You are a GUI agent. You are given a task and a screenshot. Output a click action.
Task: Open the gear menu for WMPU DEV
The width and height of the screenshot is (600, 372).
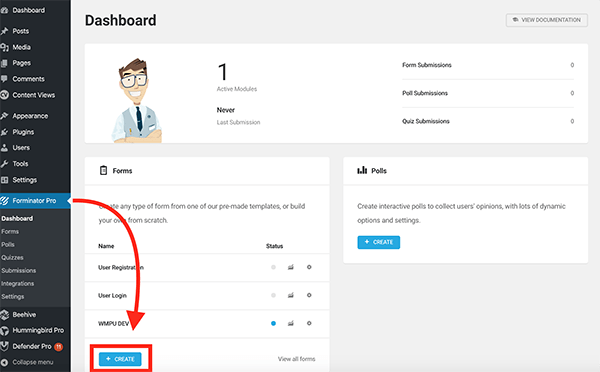coord(309,323)
